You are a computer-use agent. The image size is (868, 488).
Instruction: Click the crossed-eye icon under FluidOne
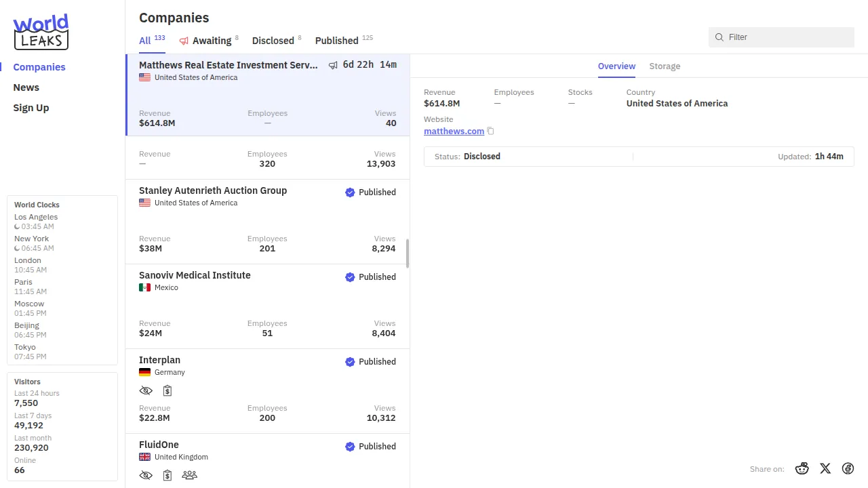146,475
